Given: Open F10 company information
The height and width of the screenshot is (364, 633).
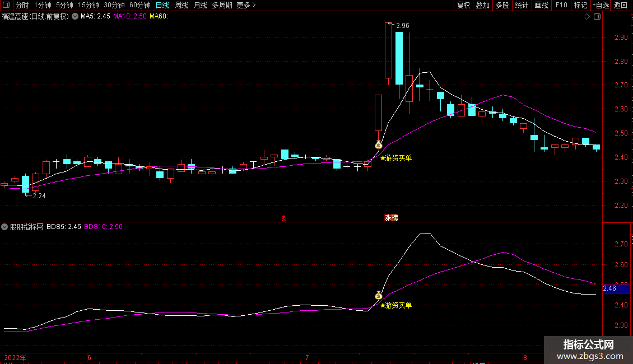Looking at the screenshot, I should (561, 5).
